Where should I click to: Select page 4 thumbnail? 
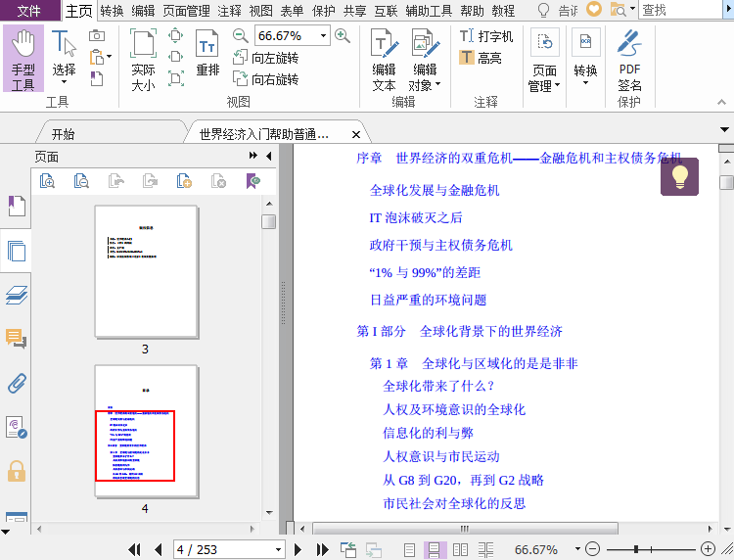(146, 431)
